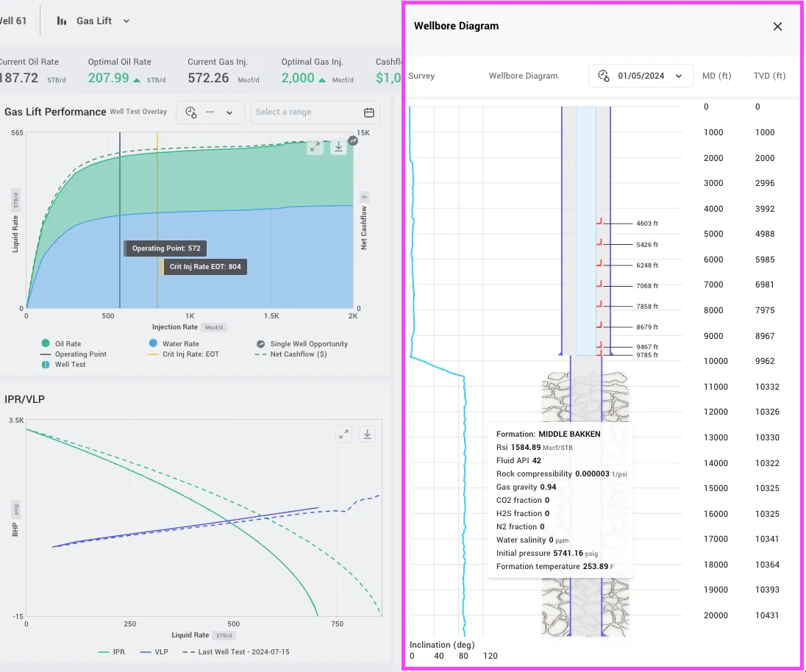Click the Single Well Opportunity marker on chart
806x672 pixels.
[353, 140]
